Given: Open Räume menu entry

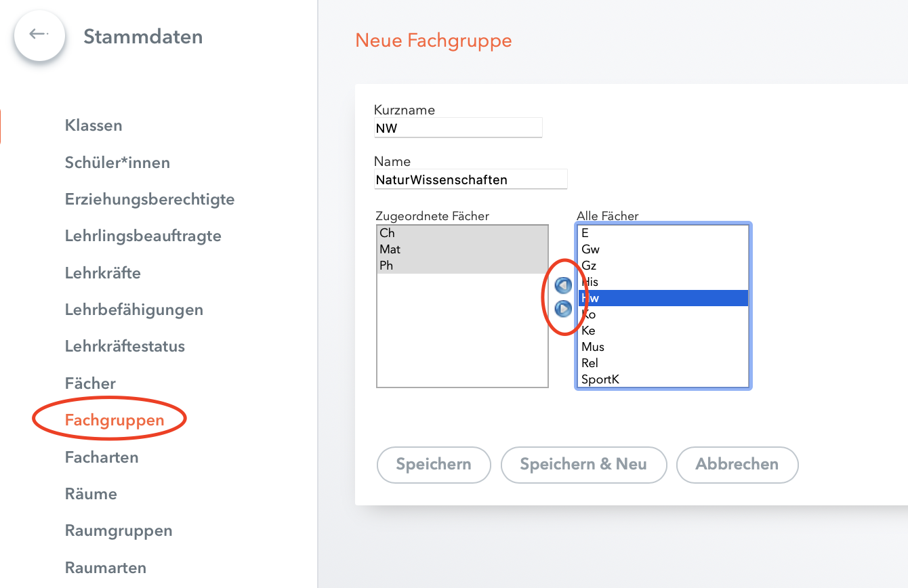Looking at the screenshot, I should point(91,494).
